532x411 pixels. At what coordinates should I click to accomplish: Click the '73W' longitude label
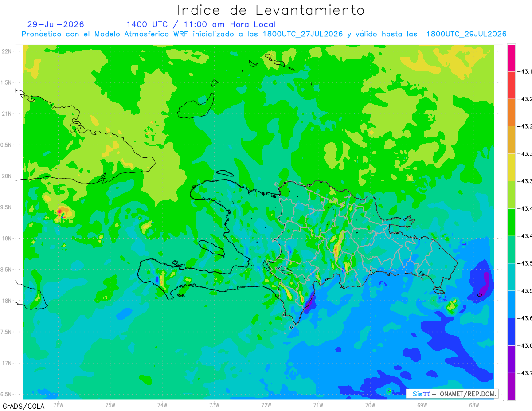pos(214,405)
